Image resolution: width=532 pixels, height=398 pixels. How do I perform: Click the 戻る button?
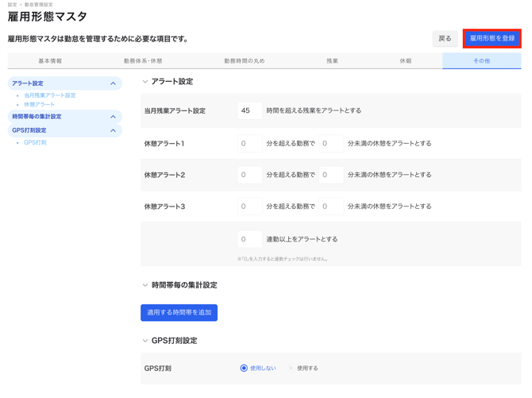[445, 38]
